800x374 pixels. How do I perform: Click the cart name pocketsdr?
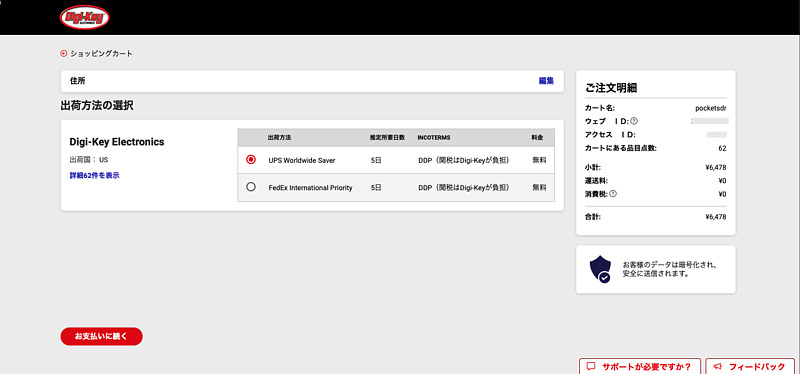click(x=711, y=108)
